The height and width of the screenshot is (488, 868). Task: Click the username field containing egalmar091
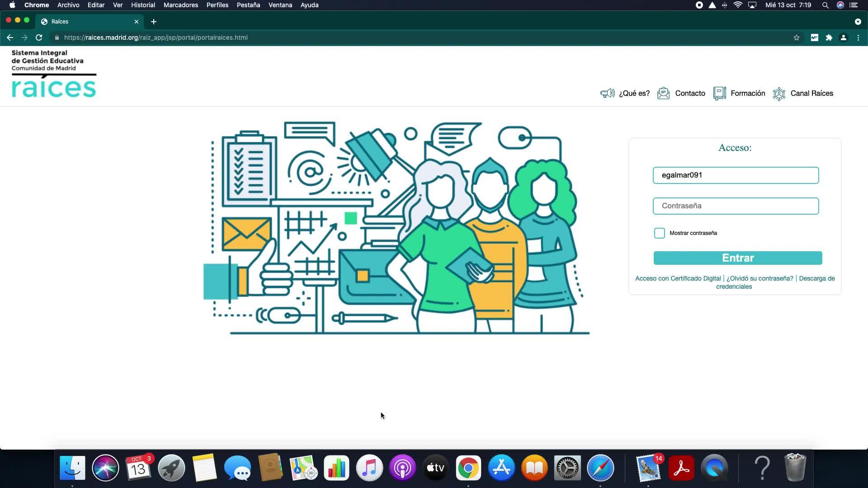tap(736, 175)
